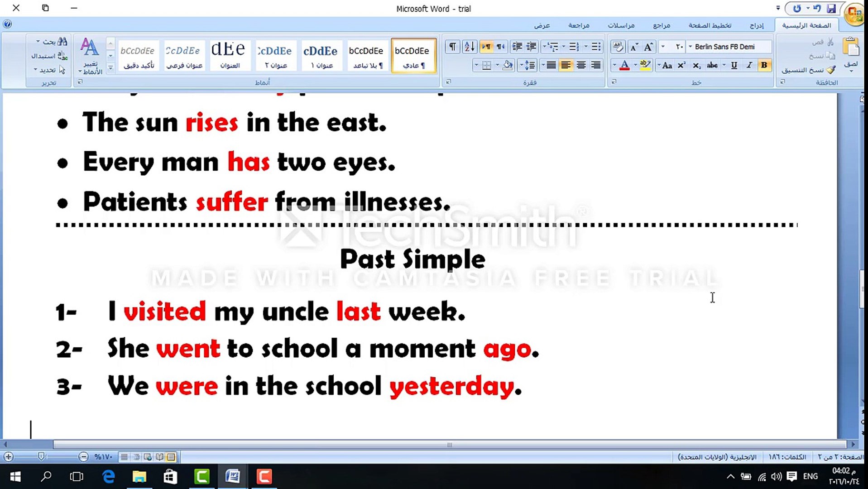This screenshot has width=868, height=489.
Task: Toggle bold formatting
Action: [x=764, y=65]
